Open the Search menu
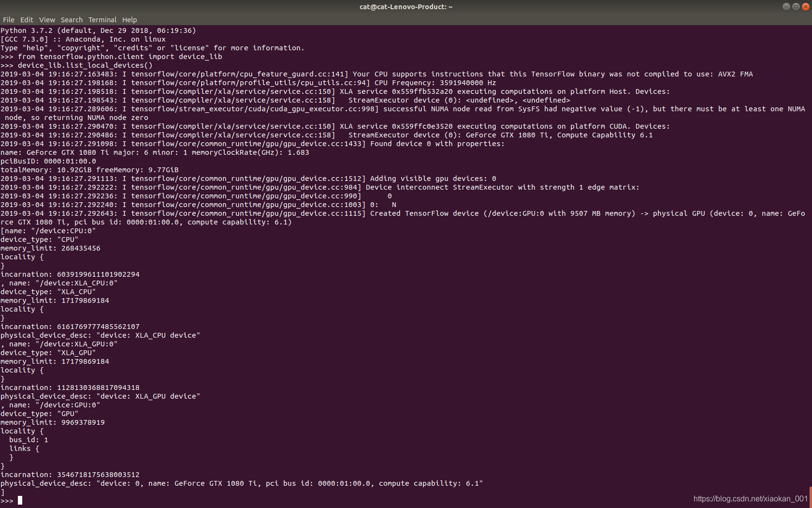The width and height of the screenshot is (812, 508). tap(72, 20)
